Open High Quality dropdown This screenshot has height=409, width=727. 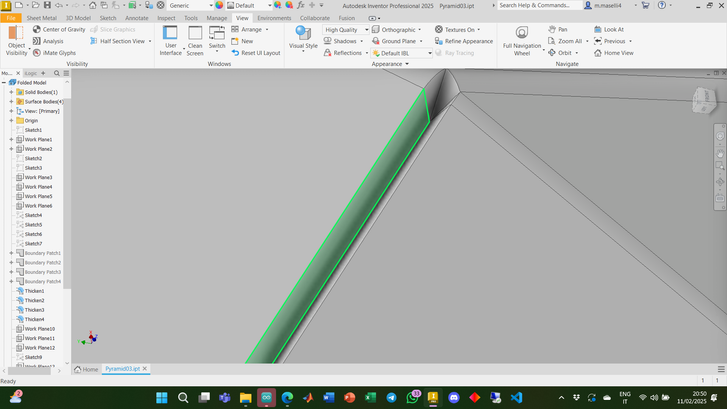click(345, 30)
